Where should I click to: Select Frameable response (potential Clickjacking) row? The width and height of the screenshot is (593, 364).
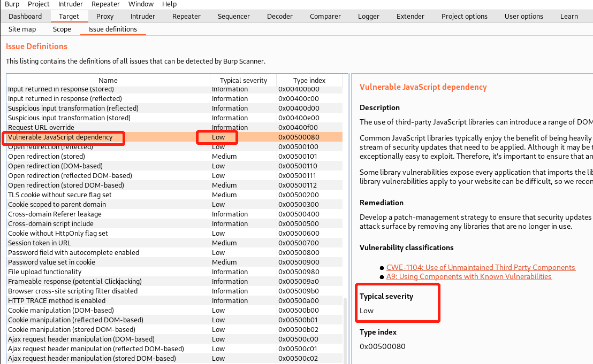[75, 282]
